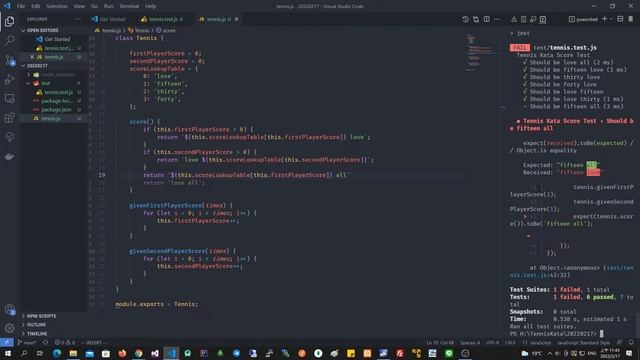Open tennis.test.js under the test folder
The image size is (640, 360).
click(x=58, y=92)
